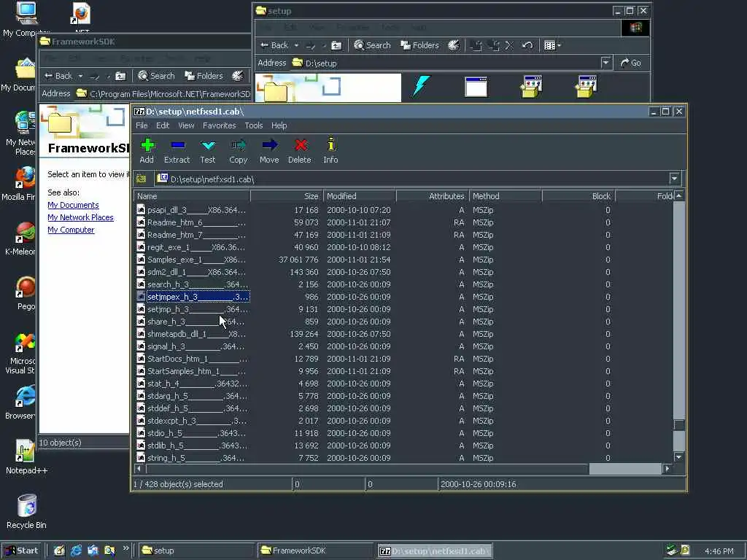This screenshot has width=747, height=560.
Task: Click the Extract toolbar icon
Action: click(x=177, y=151)
